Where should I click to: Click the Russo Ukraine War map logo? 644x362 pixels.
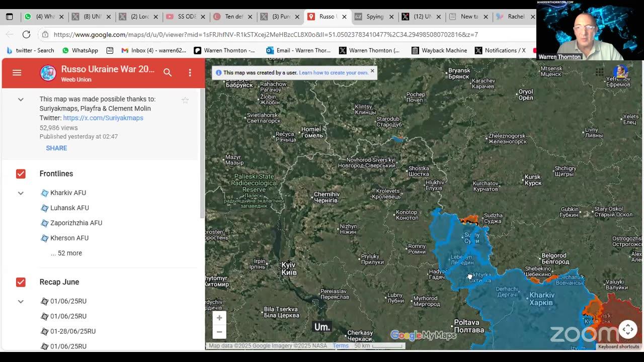click(48, 73)
